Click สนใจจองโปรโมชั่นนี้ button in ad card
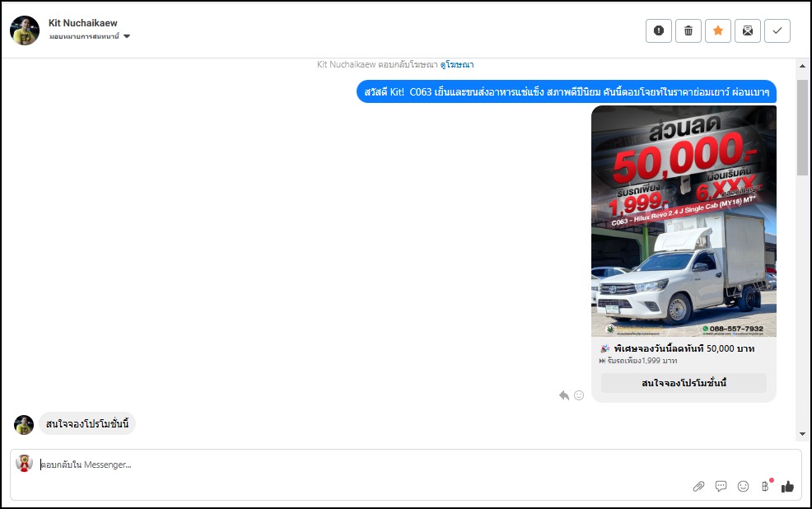The image size is (812, 509). coord(684,383)
